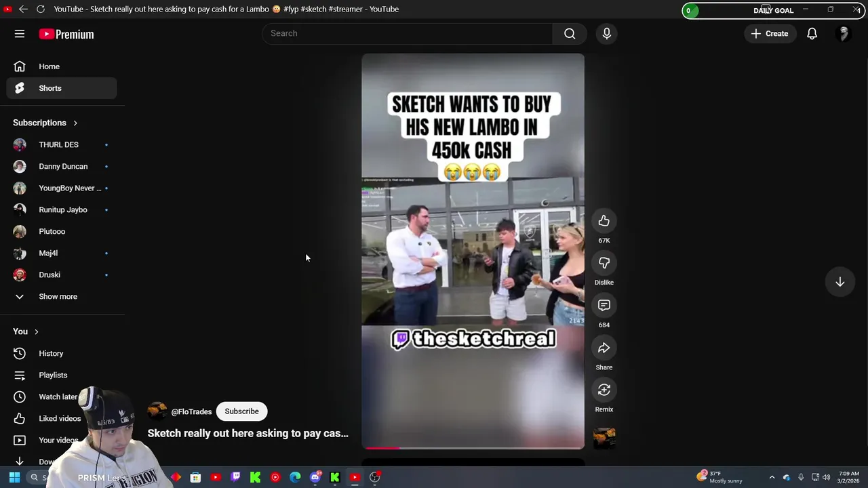Open History
The width and height of the screenshot is (868, 488).
[62, 353]
